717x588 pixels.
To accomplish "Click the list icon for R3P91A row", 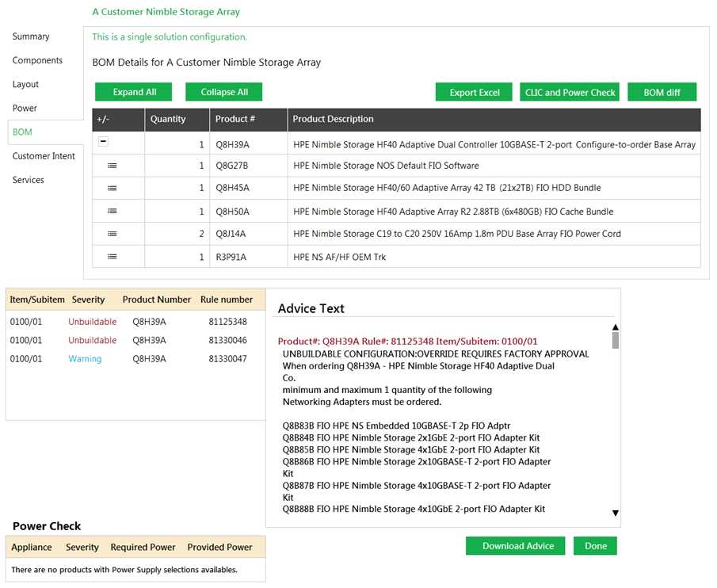I will coord(112,257).
